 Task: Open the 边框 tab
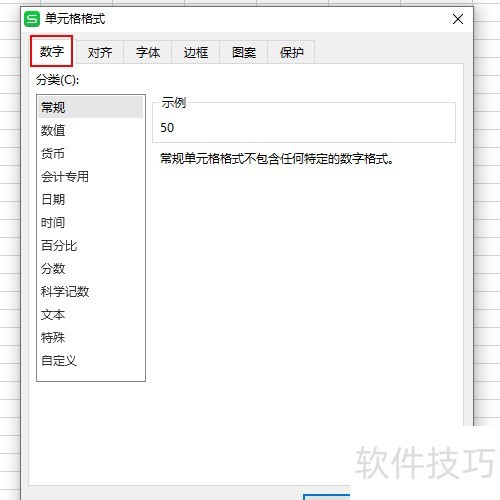pyautogui.click(x=196, y=52)
